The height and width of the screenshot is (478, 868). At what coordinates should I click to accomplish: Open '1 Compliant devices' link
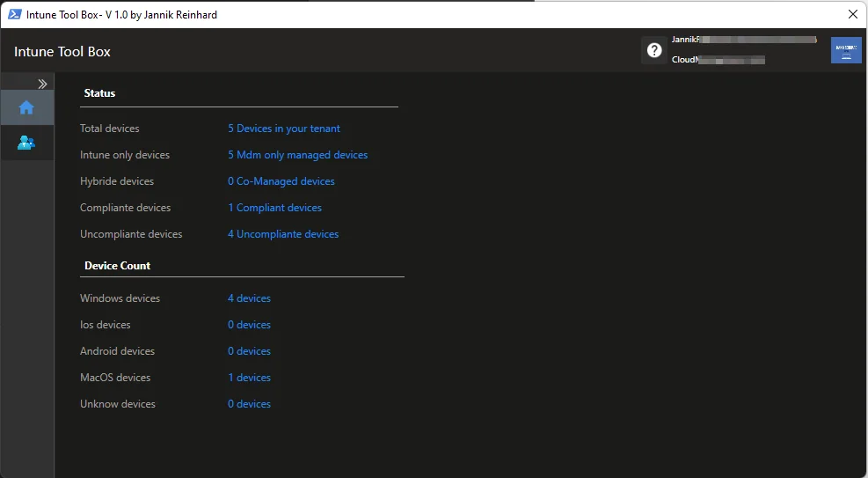click(274, 208)
